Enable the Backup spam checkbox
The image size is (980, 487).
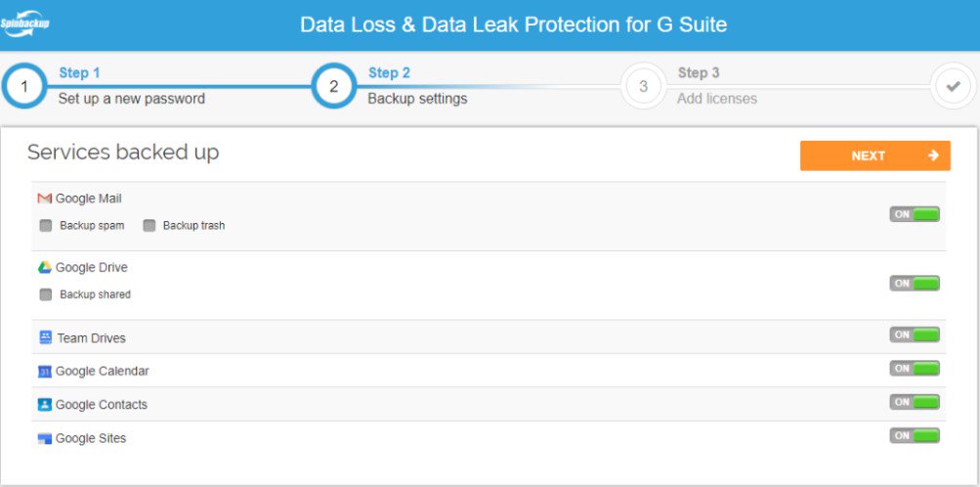[x=46, y=226]
